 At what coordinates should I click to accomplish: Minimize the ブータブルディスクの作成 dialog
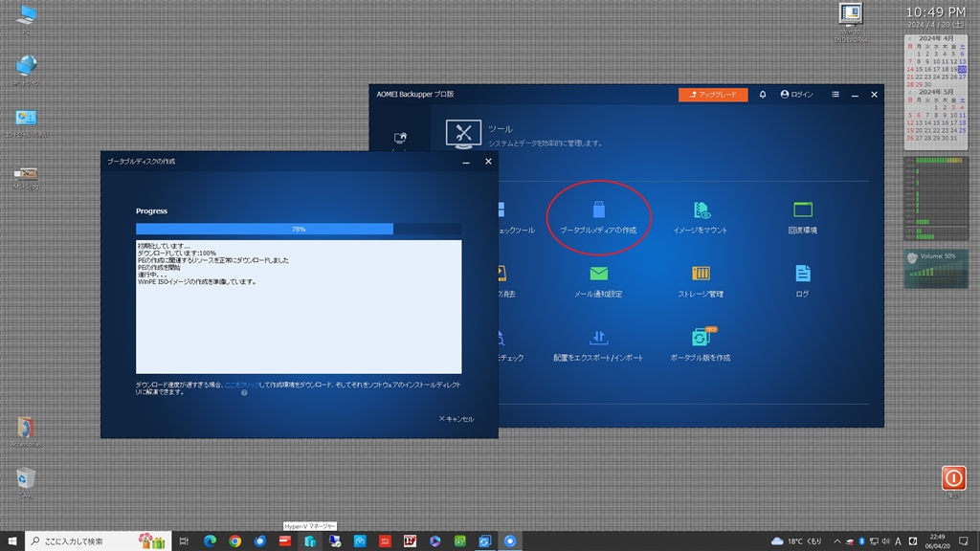coord(466,162)
